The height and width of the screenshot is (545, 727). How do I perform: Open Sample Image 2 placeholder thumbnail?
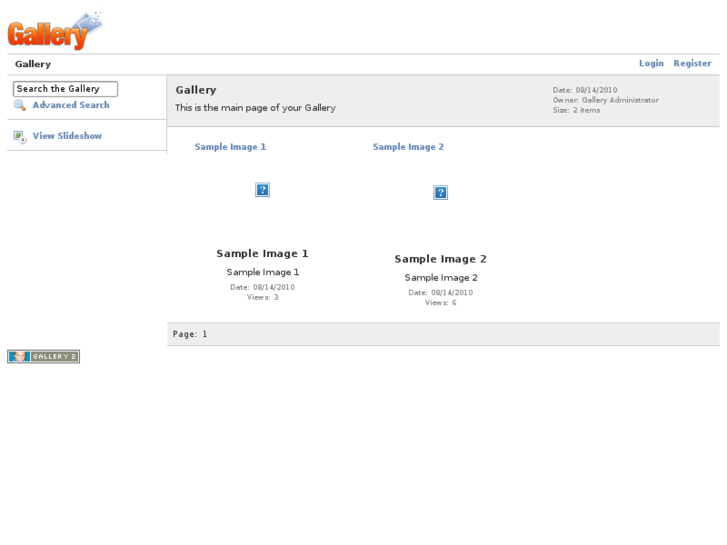tap(440, 192)
